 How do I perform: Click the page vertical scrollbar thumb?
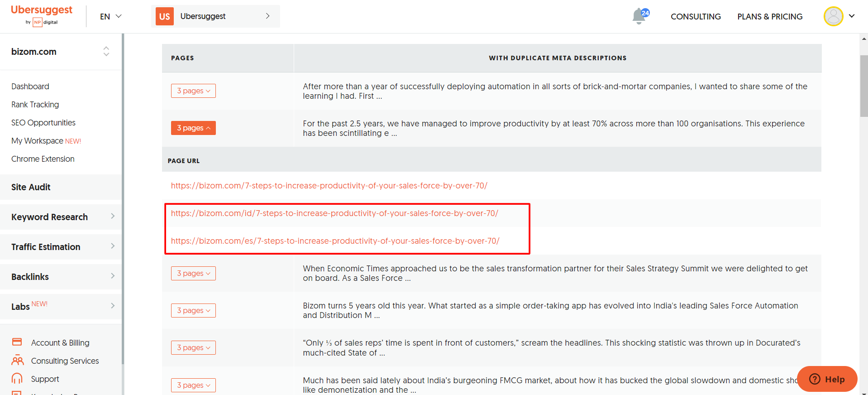863,86
